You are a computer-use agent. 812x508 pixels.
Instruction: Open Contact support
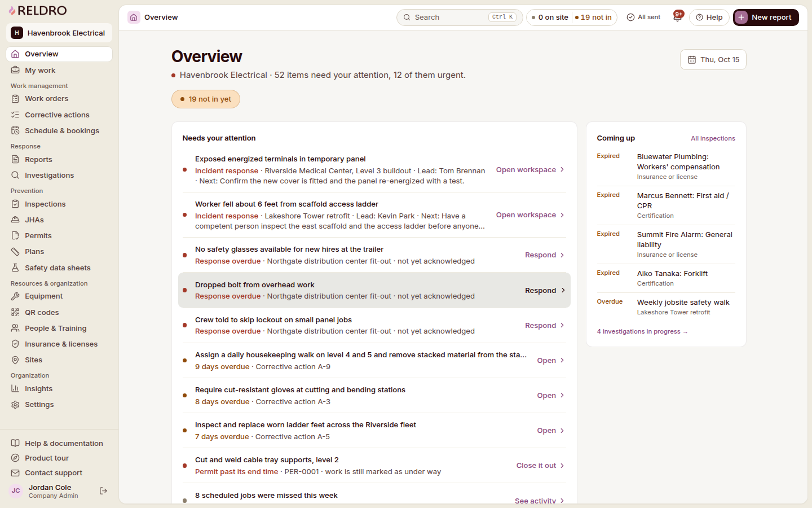[59, 472]
